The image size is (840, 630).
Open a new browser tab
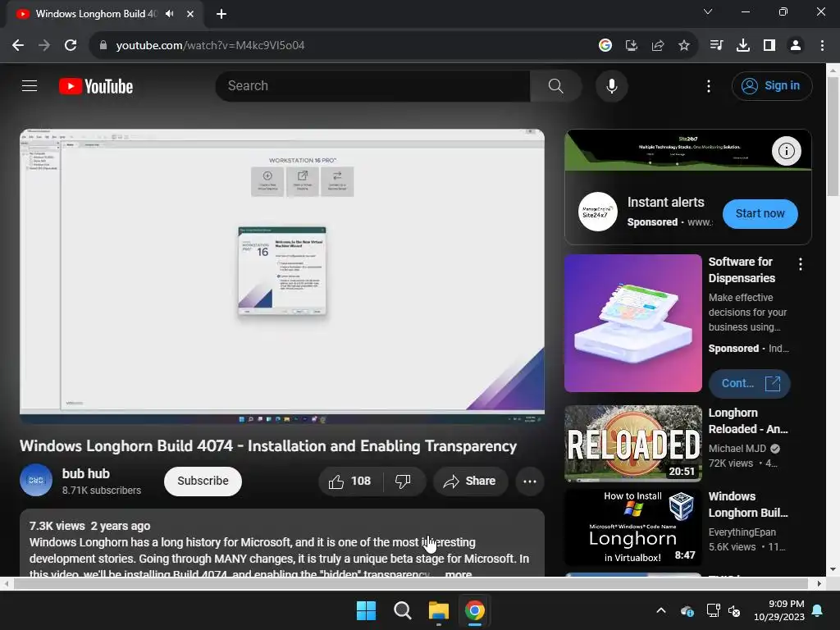[221, 13]
